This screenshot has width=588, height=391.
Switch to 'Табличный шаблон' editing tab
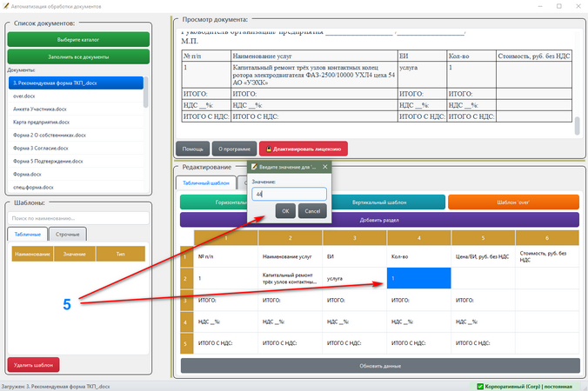[206, 182]
